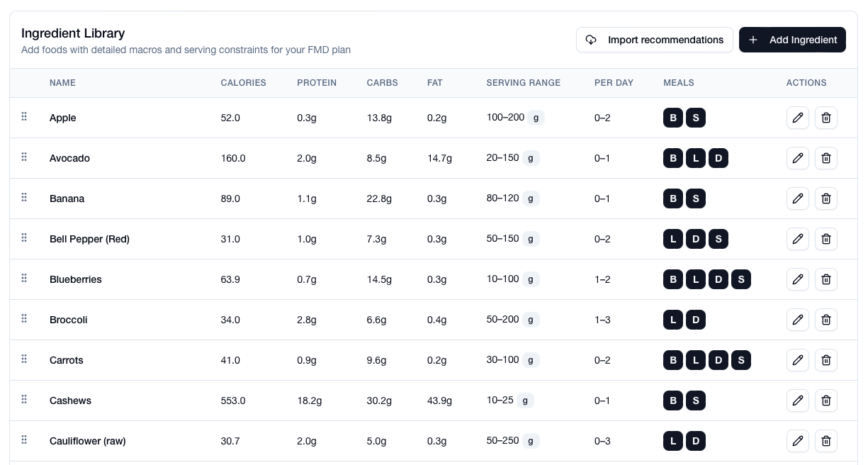The height and width of the screenshot is (465, 868).
Task: Click the plus icon inside Add Ingredient
Action: tap(753, 40)
